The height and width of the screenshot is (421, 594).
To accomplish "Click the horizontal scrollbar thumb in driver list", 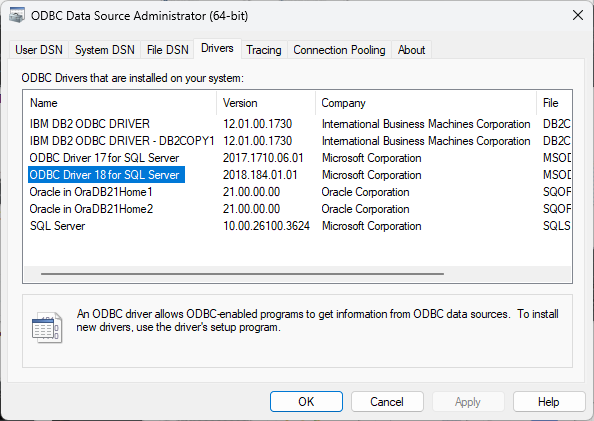I will 242,274.
